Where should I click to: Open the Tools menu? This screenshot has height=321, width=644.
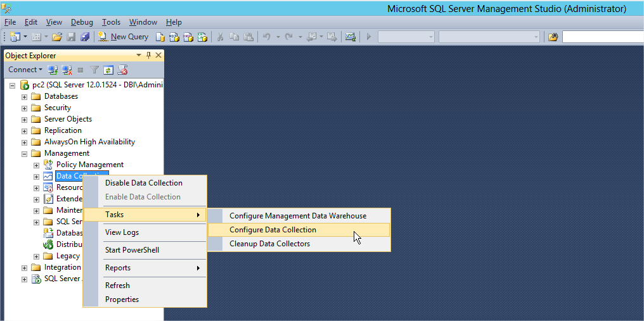pyautogui.click(x=112, y=22)
